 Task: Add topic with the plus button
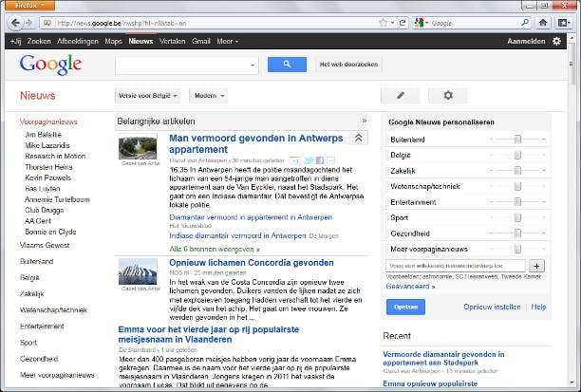click(x=536, y=266)
